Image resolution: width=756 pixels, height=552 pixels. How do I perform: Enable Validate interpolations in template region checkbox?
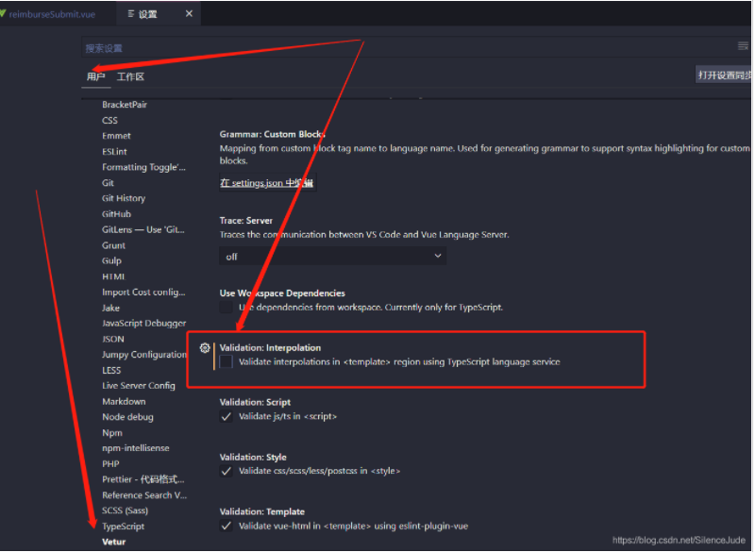pos(226,360)
